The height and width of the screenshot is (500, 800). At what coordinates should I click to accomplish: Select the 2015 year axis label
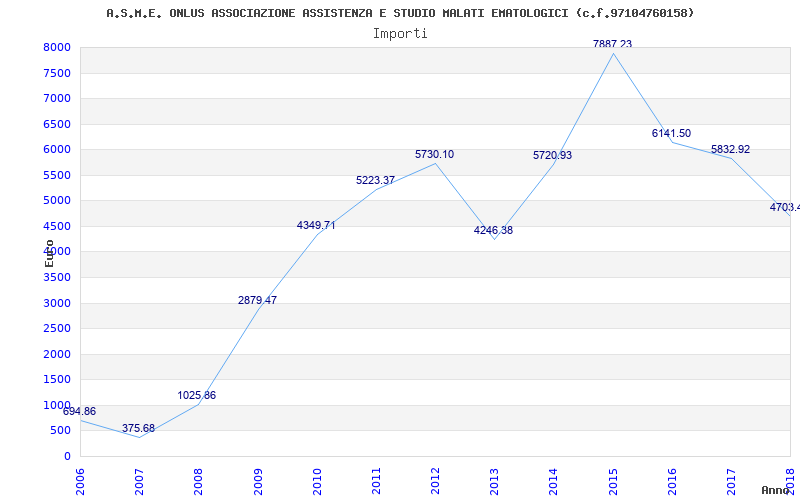point(613,481)
